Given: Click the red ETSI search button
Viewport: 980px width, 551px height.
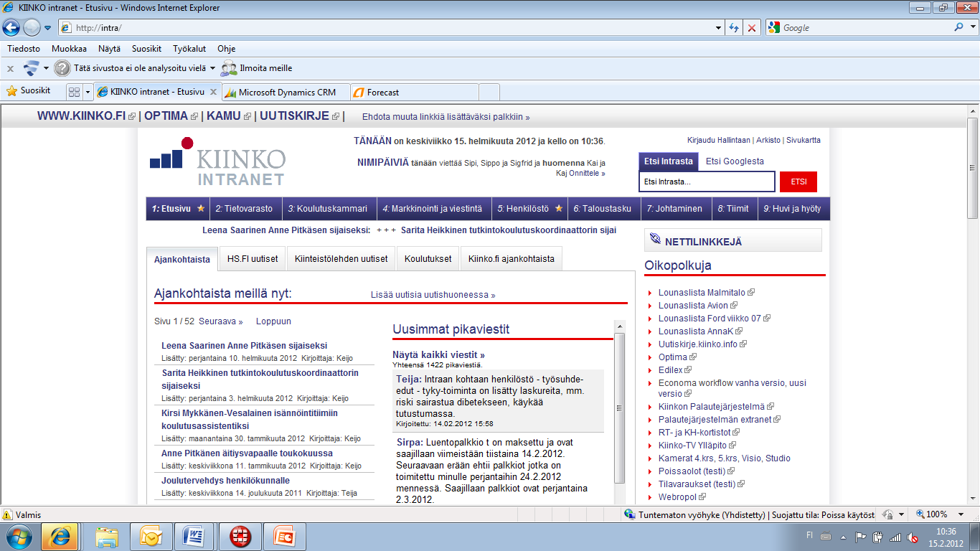Looking at the screenshot, I should point(798,182).
